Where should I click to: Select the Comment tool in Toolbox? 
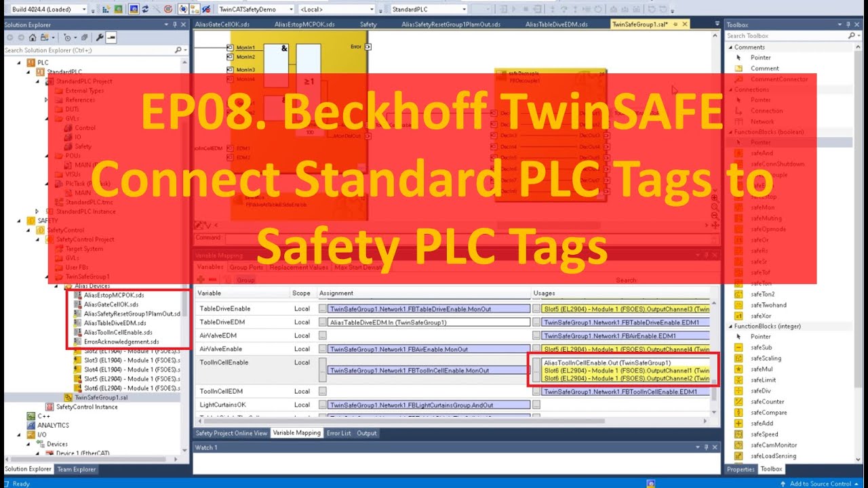764,68
